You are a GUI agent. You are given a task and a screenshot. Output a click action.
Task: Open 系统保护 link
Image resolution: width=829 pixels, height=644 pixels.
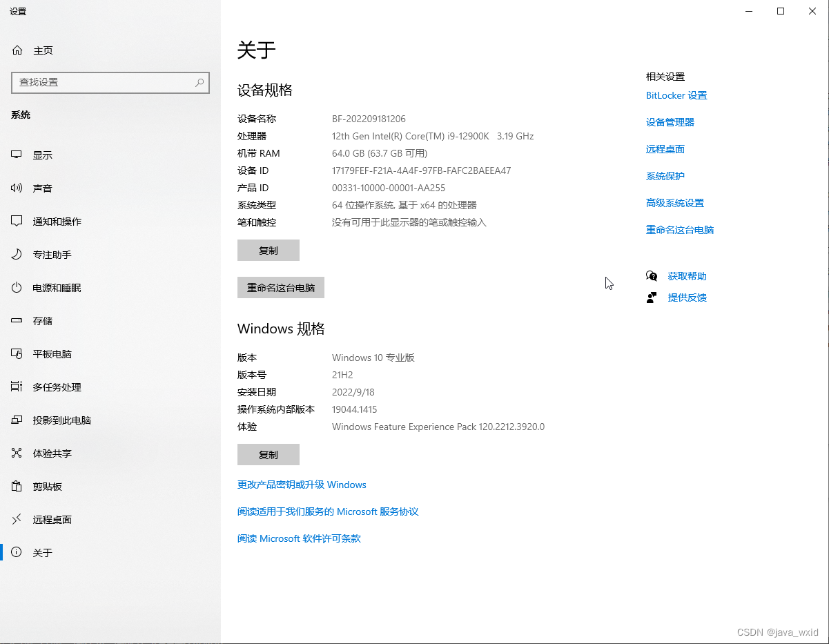[665, 176]
